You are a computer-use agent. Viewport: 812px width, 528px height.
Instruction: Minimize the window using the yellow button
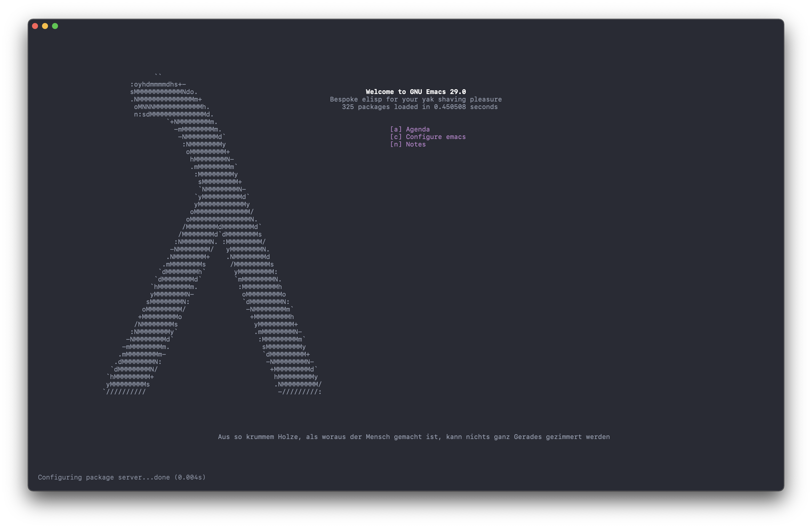[x=45, y=26]
